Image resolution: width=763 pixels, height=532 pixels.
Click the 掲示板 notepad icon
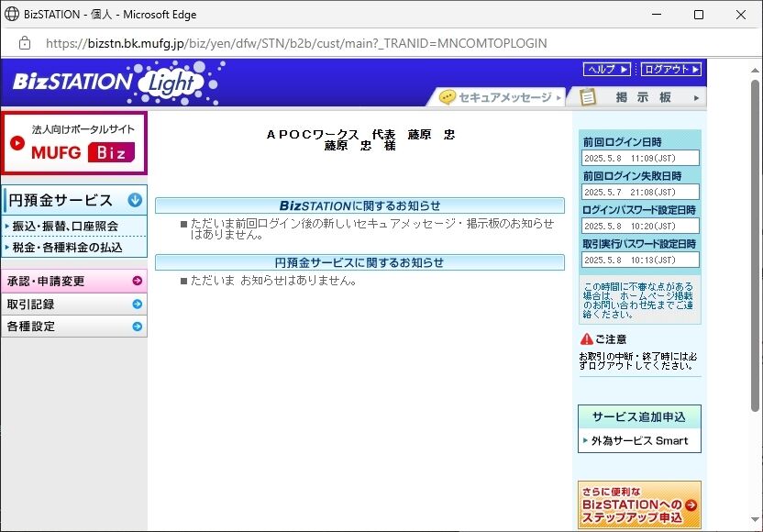point(588,97)
